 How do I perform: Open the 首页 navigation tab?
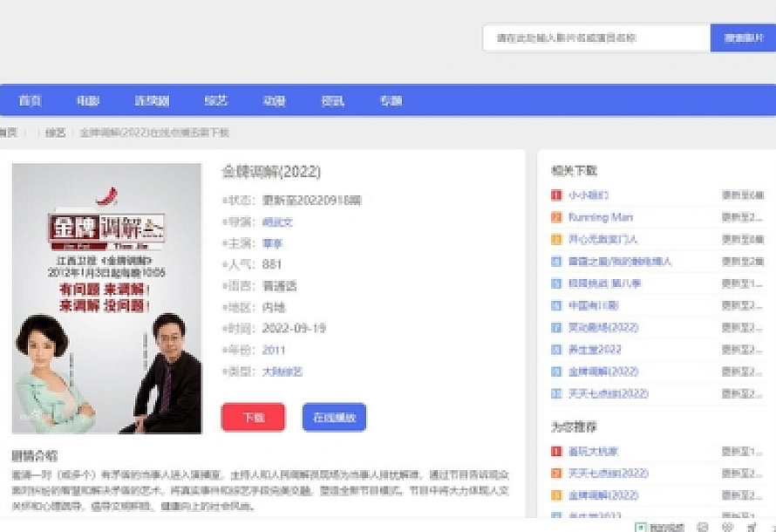(31, 101)
